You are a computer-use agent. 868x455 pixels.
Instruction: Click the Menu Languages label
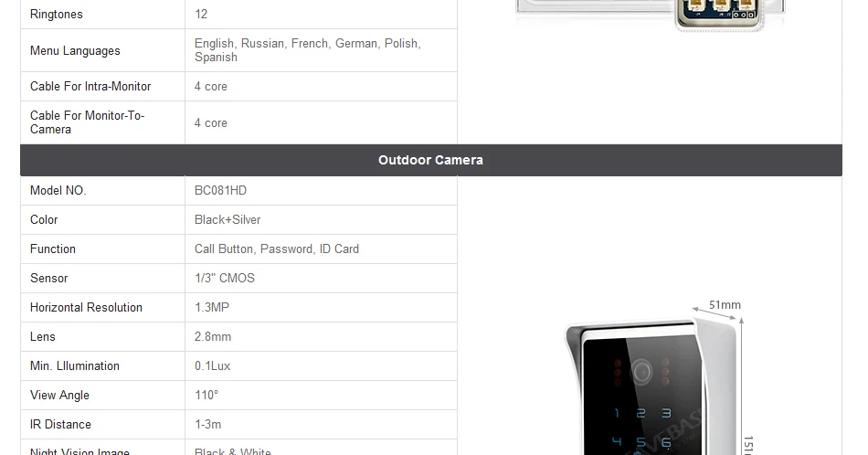point(75,50)
